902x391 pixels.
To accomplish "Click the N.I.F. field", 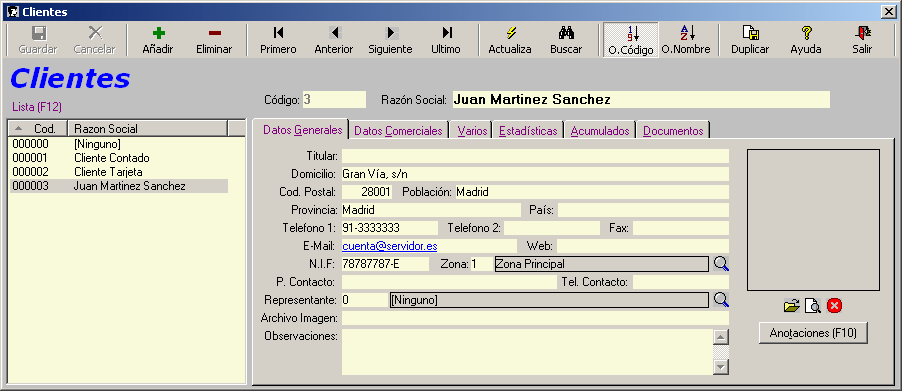I will [385, 264].
